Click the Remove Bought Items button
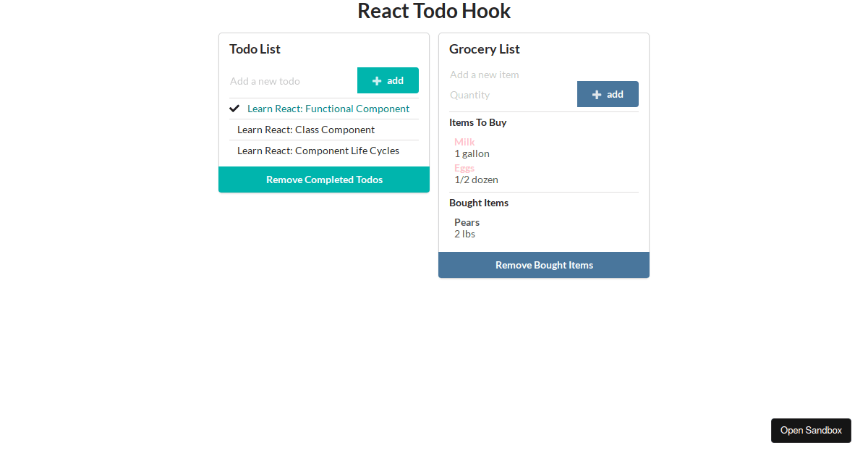 coord(543,265)
